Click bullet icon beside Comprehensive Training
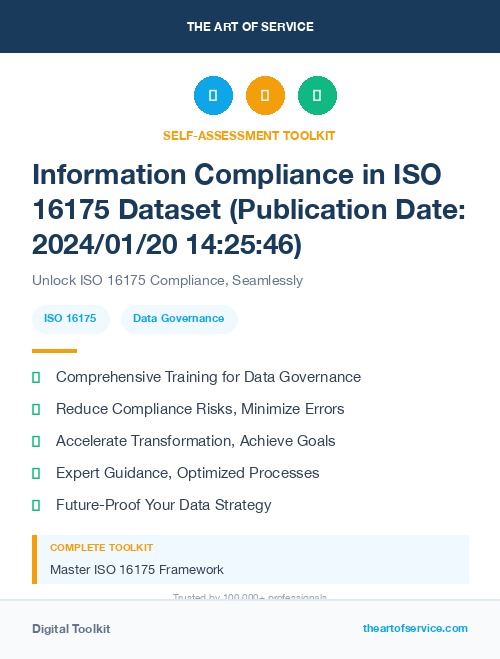The image size is (500, 659). tap(36, 377)
